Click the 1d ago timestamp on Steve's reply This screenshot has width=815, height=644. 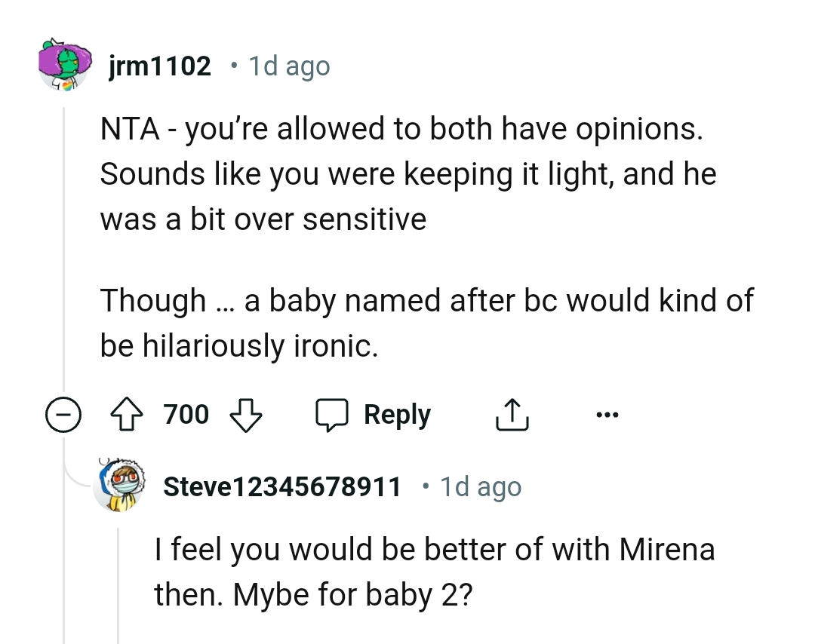pos(480,486)
